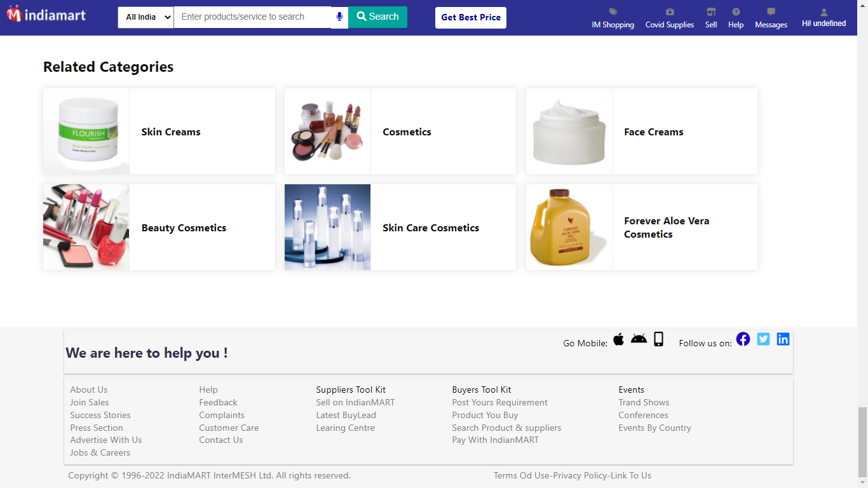The width and height of the screenshot is (868, 488).
Task: Focus the product search input field
Action: 252,17
